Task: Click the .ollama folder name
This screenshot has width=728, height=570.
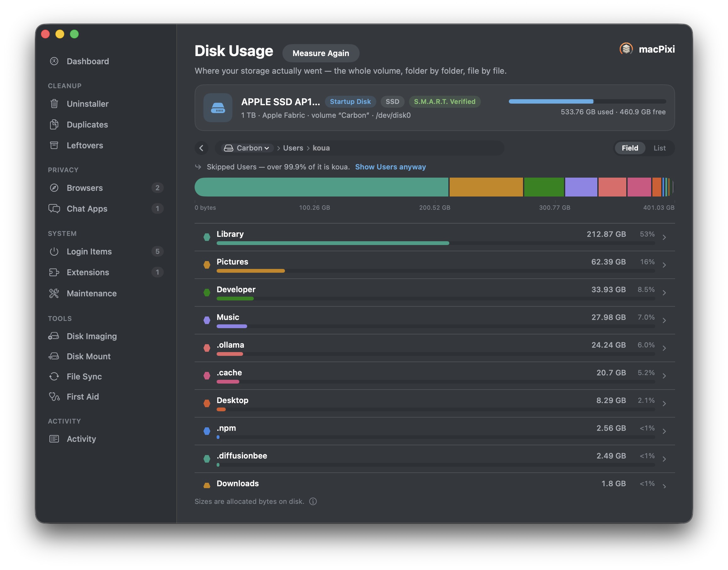Action: pyautogui.click(x=230, y=345)
